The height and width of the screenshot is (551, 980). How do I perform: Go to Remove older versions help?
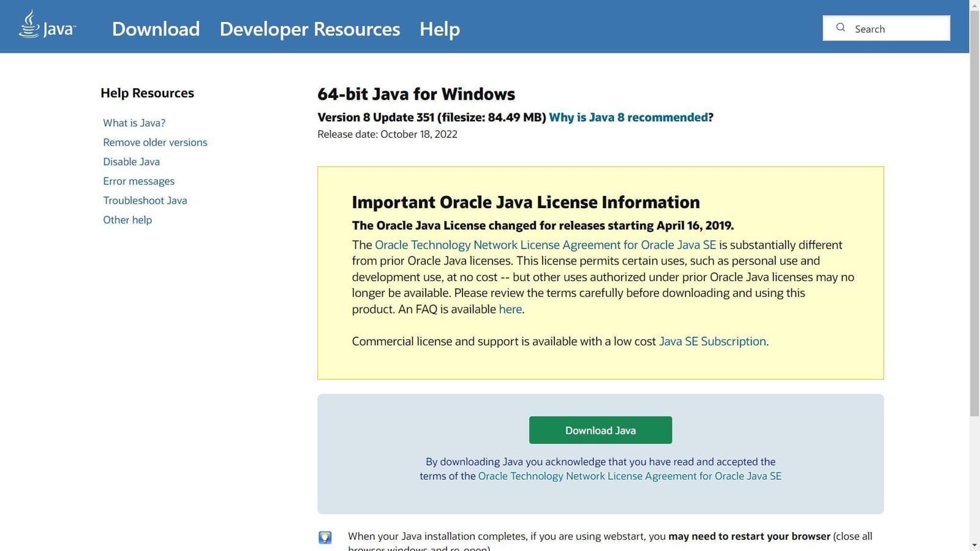(x=155, y=143)
